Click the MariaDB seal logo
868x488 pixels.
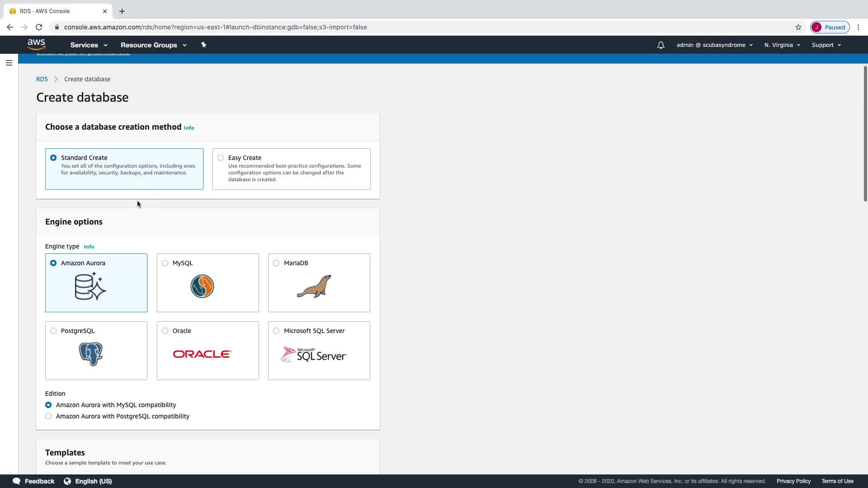coord(314,286)
